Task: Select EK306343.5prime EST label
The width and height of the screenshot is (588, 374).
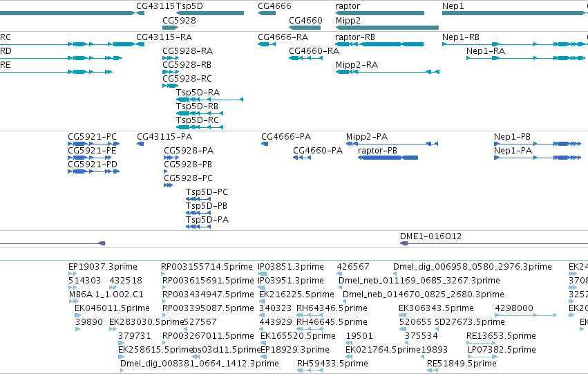Action: point(436,308)
